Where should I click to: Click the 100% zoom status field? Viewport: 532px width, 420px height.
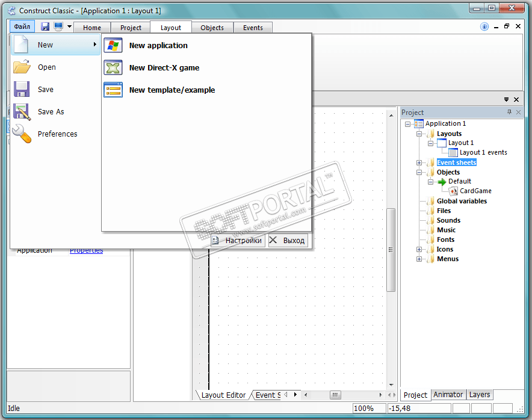tap(369, 409)
